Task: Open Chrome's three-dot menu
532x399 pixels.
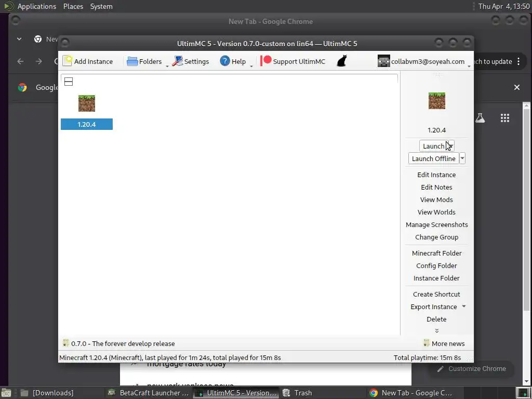Action: 518,61
